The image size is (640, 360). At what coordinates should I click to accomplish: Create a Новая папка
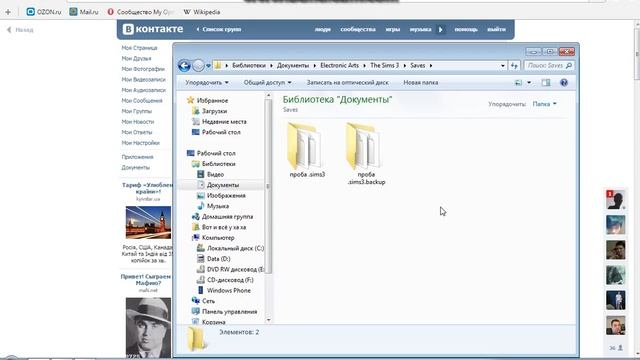click(420, 82)
